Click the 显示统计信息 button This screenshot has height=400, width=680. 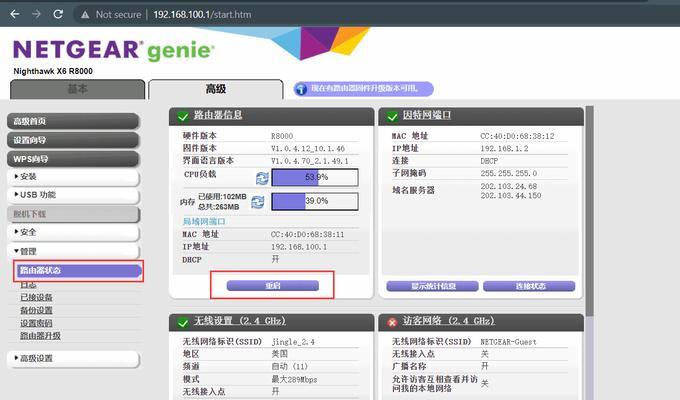click(432, 286)
